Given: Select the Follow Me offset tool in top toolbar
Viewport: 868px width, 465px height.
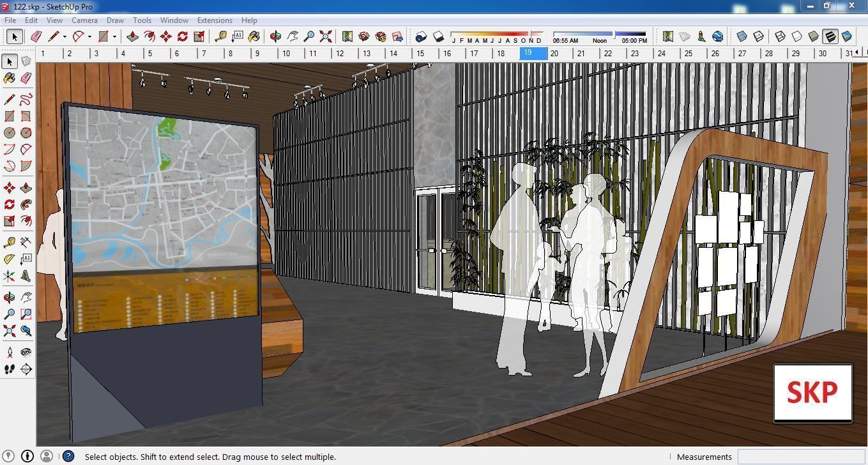Looking at the screenshot, I should 149,36.
